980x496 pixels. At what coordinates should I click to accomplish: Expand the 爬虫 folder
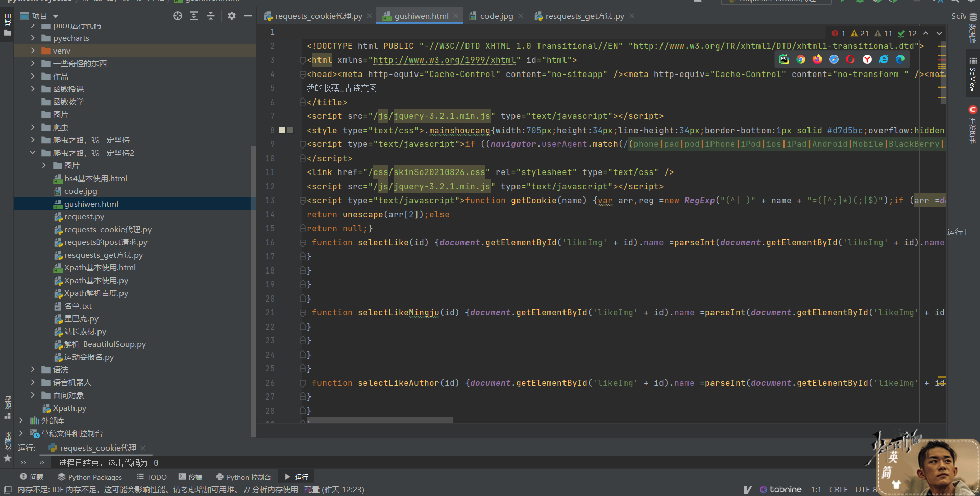(33, 127)
